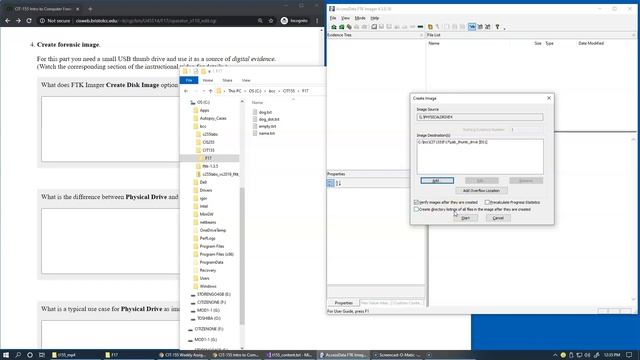This screenshot has height=360, width=640.
Task: Click back arrow in File Explorer
Action: point(186,91)
